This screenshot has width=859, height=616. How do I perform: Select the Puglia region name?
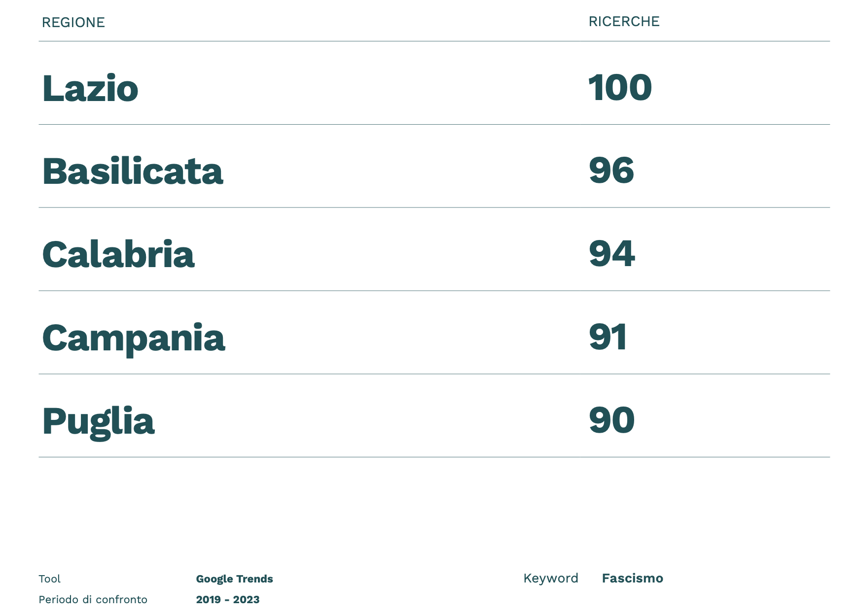99,421
